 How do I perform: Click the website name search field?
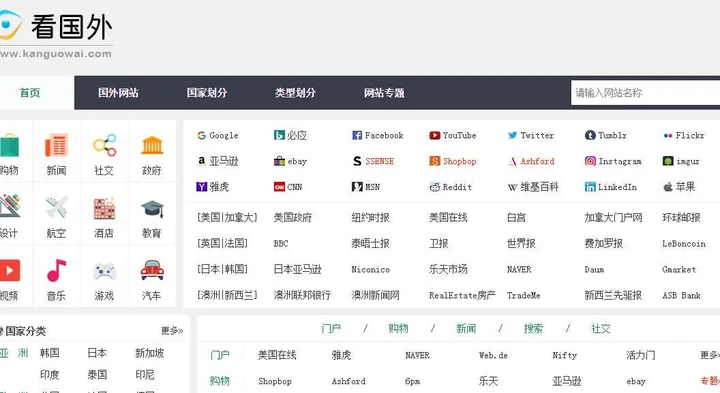(645, 93)
